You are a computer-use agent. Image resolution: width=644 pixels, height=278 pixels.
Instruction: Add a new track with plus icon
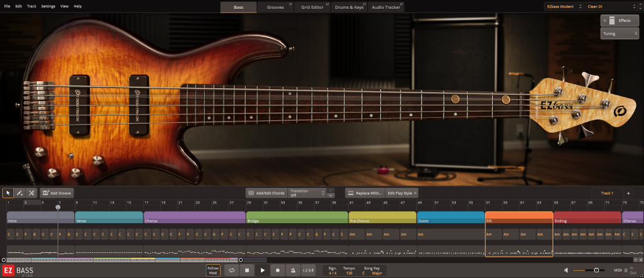628,193
